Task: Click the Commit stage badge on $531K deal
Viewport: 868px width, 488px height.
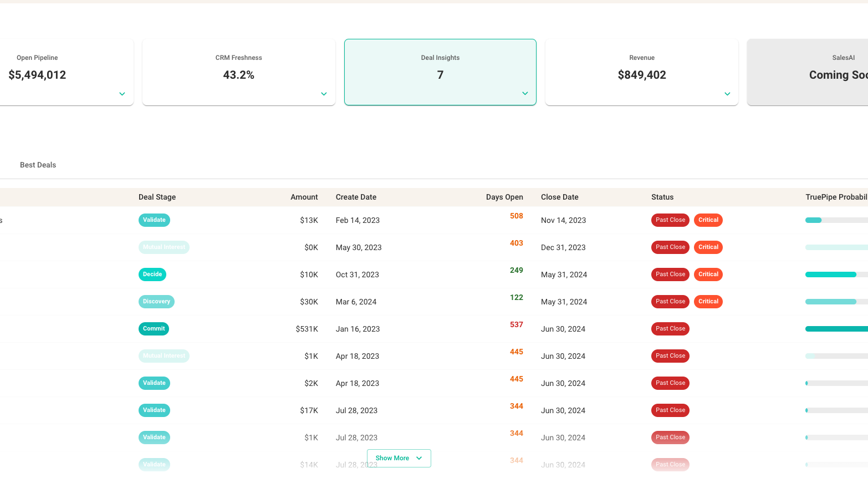Action: 154,328
